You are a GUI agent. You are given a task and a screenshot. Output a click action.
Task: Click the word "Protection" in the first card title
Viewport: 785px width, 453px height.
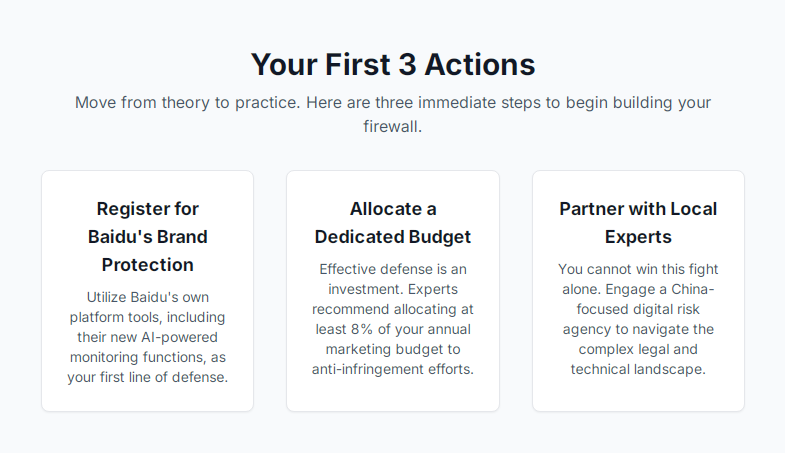148,265
